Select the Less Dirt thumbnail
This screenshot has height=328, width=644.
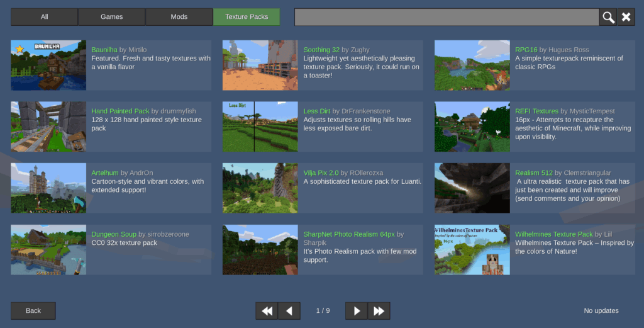click(x=260, y=127)
